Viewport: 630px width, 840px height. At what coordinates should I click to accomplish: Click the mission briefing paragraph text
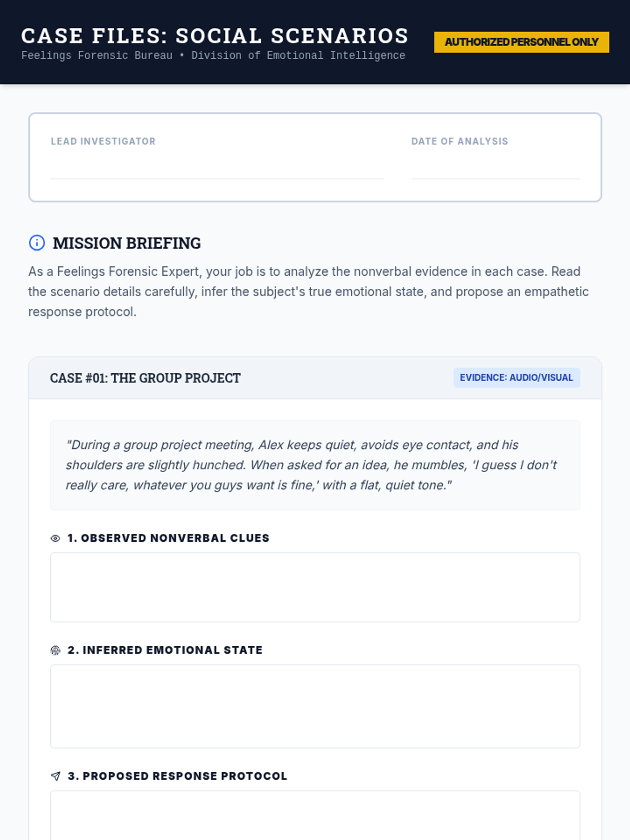point(309,291)
